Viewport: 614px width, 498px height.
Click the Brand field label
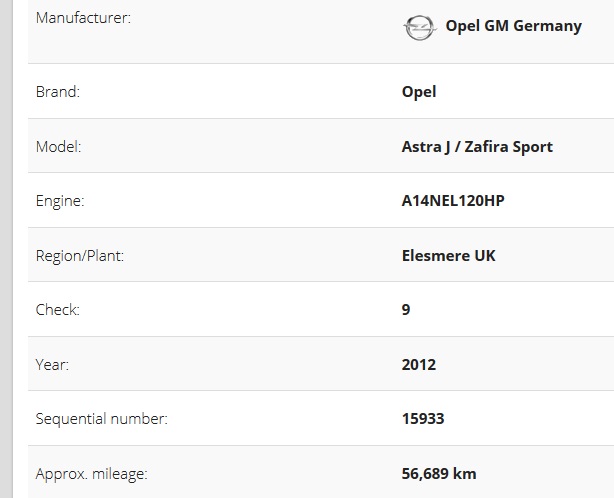click(57, 92)
